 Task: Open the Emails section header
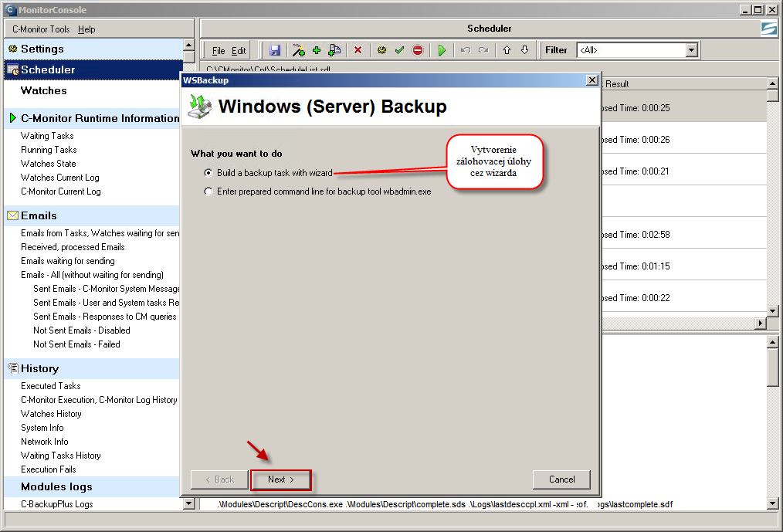[x=92, y=215]
